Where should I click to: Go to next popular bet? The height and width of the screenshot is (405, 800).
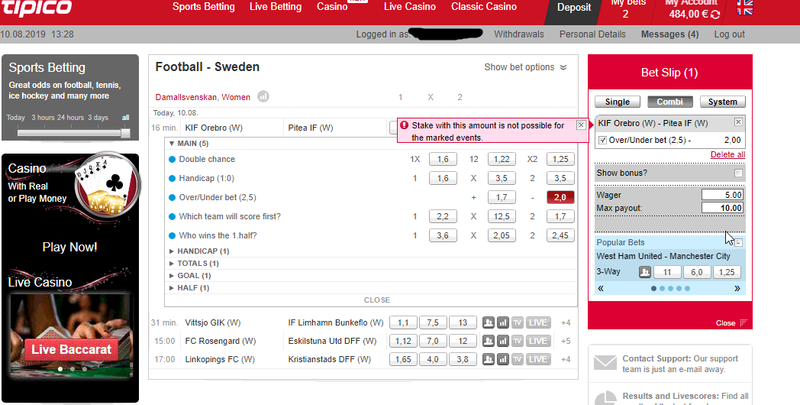coord(737,289)
